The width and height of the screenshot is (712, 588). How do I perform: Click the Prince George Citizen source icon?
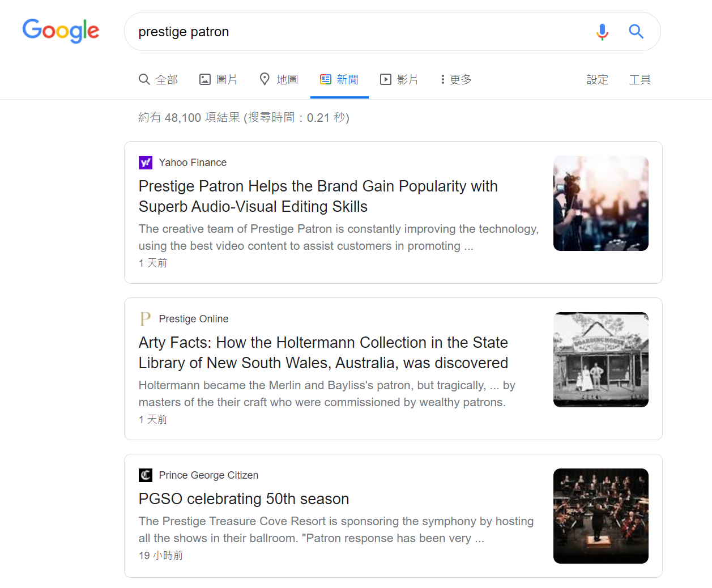click(146, 475)
